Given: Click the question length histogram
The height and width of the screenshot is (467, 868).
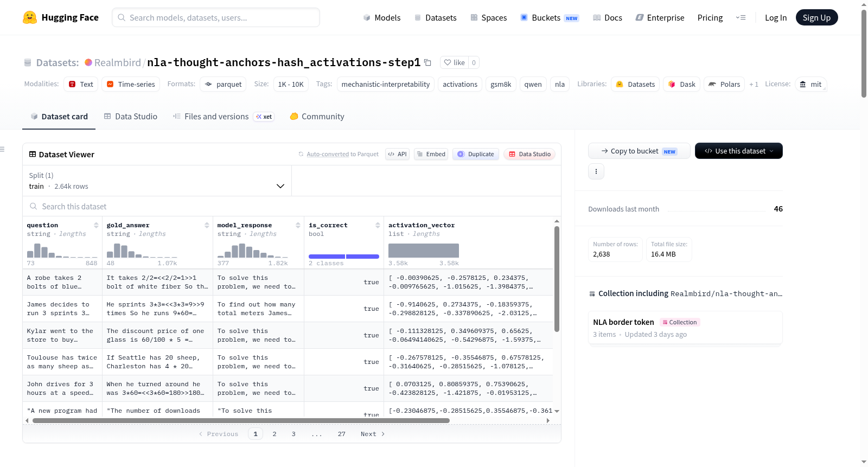Looking at the screenshot, I should click(62, 250).
